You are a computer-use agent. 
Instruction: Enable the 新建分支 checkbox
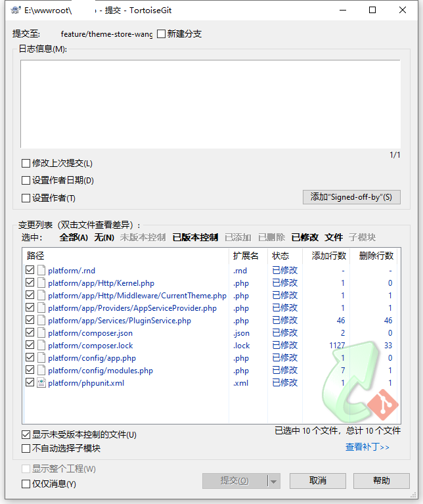point(161,34)
